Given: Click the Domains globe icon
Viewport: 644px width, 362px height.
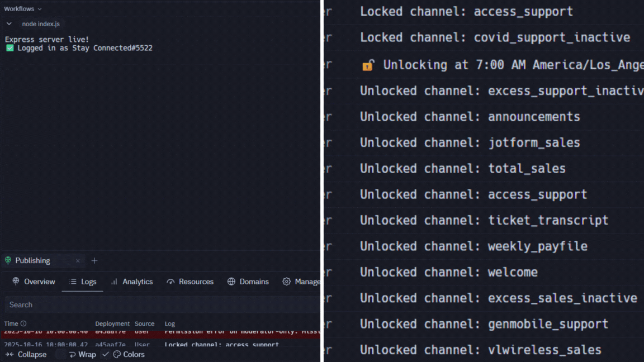Looking at the screenshot, I should (231, 282).
